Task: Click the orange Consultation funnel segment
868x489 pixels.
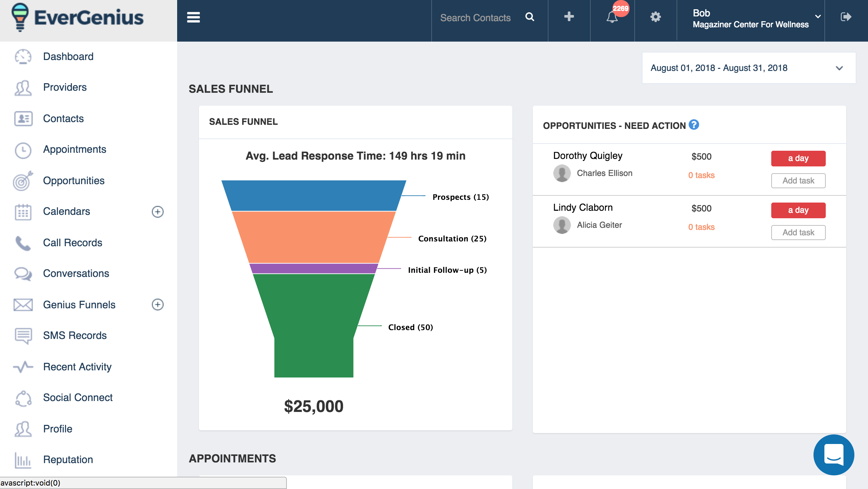Action: [x=313, y=237]
